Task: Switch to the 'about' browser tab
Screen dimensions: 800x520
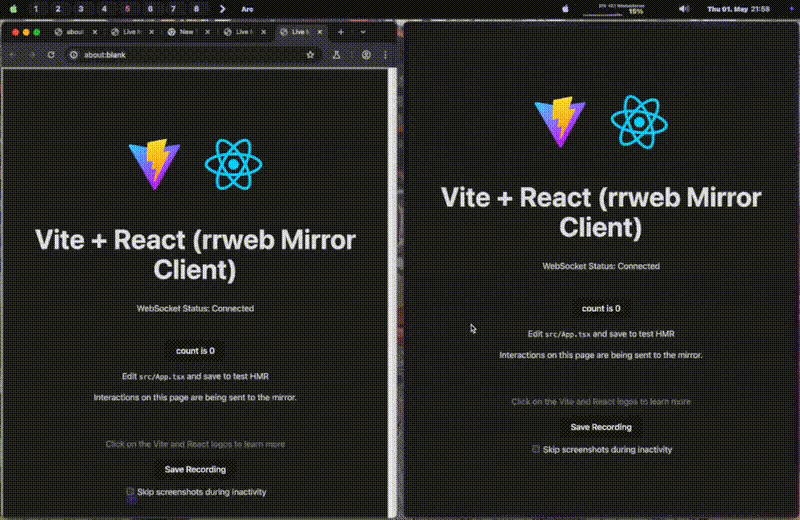Action: click(x=75, y=32)
